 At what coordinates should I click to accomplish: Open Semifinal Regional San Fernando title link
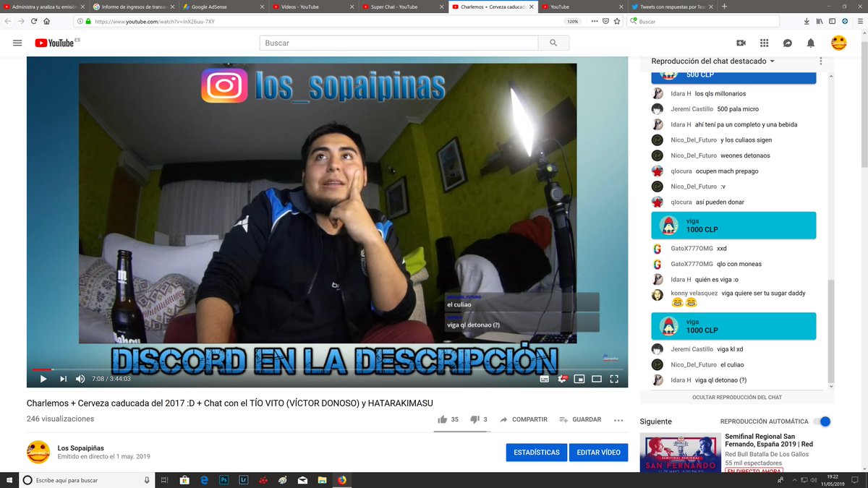click(x=768, y=440)
